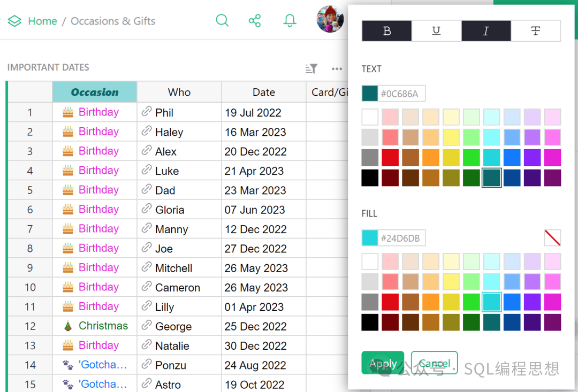578x392 pixels.
Task: Click link icon next to Gloria
Action: 147,209
